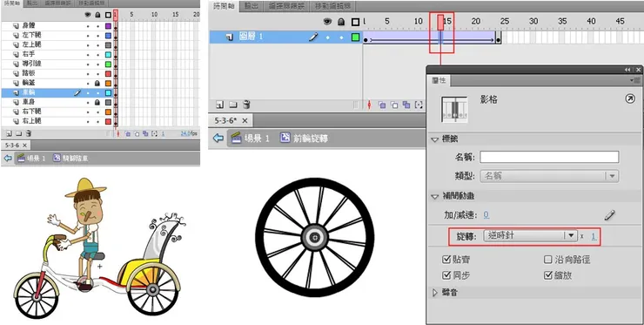This screenshot has height=325, width=644.
Task: Select the 屬性 panel tab
Action: tap(439, 81)
